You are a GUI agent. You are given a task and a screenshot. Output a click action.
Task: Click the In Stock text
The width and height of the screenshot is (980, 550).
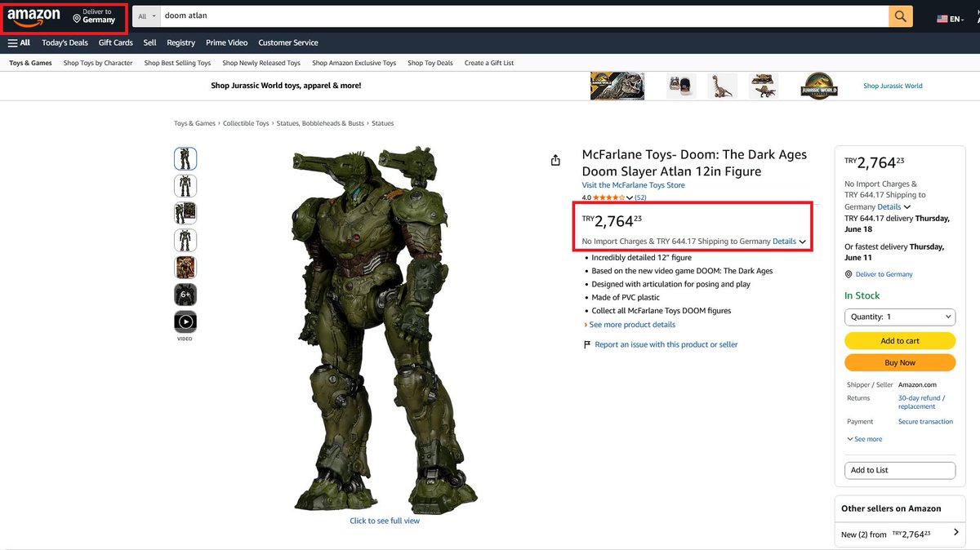862,295
